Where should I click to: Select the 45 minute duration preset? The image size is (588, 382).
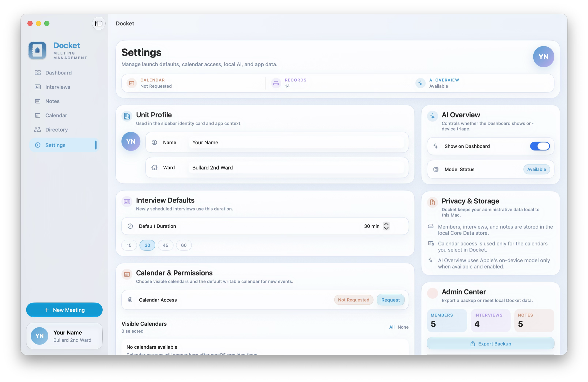click(x=166, y=245)
